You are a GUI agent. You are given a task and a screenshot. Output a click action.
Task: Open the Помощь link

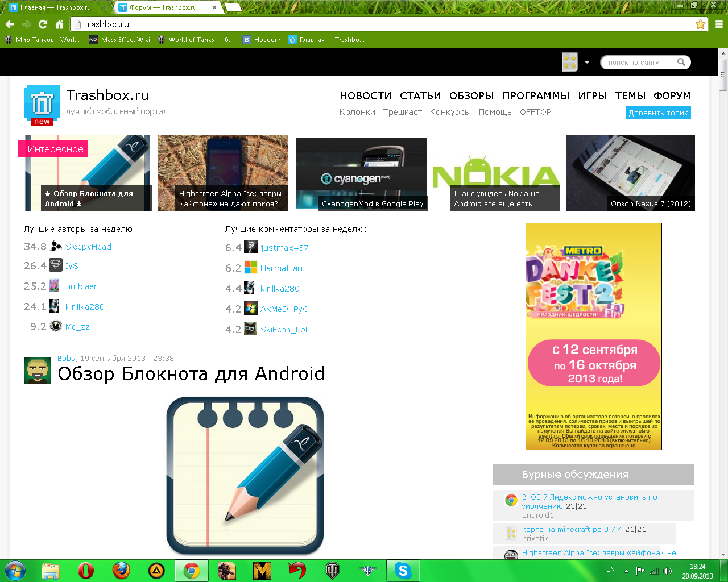click(495, 112)
